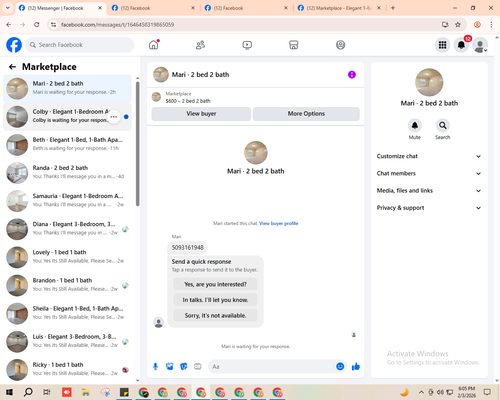Open Windows Start menu
Viewport: 500px width, 400px height.
[9, 392]
